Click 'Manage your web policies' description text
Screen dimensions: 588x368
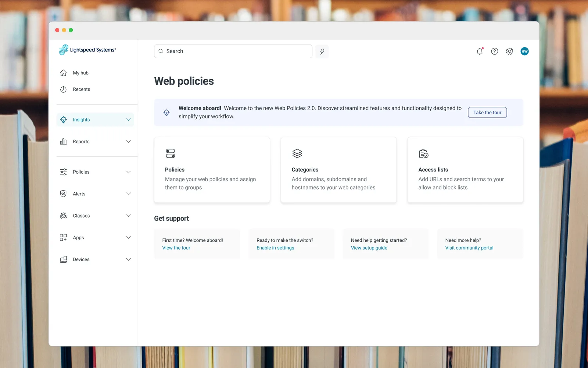210,183
